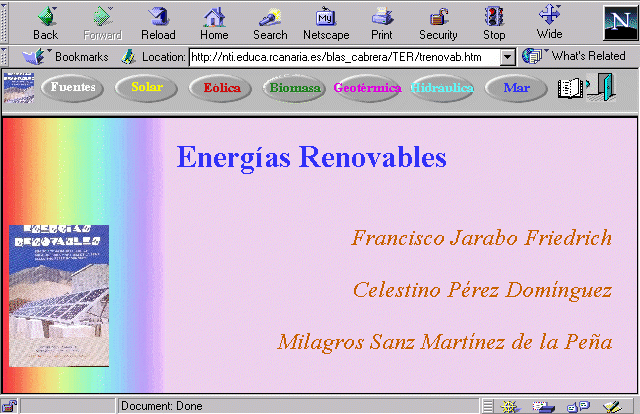This screenshot has width=640, height=414.
Task: Go to the Biomasa section
Action: click(x=295, y=88)
